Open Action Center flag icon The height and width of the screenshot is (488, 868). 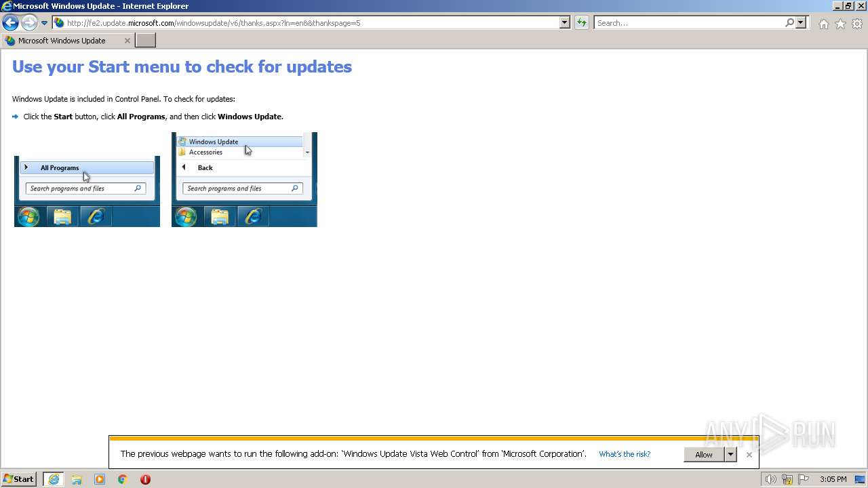(x=804, y=479)
